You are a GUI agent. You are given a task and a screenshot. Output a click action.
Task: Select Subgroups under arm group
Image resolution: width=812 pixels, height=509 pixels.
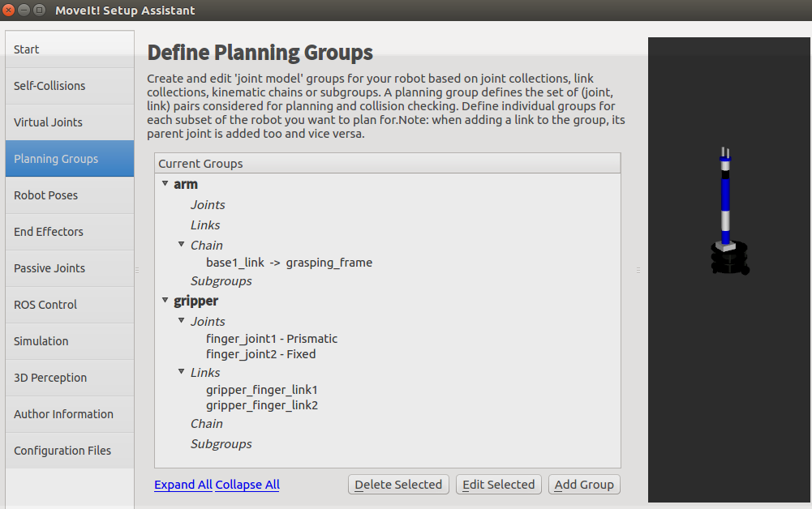point(221,281)
